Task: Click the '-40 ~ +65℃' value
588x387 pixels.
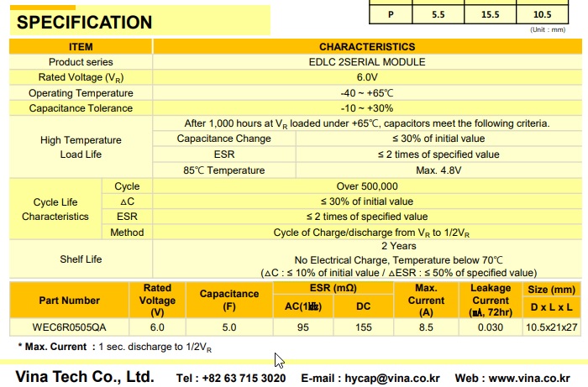Action: [x=367, y=93]
